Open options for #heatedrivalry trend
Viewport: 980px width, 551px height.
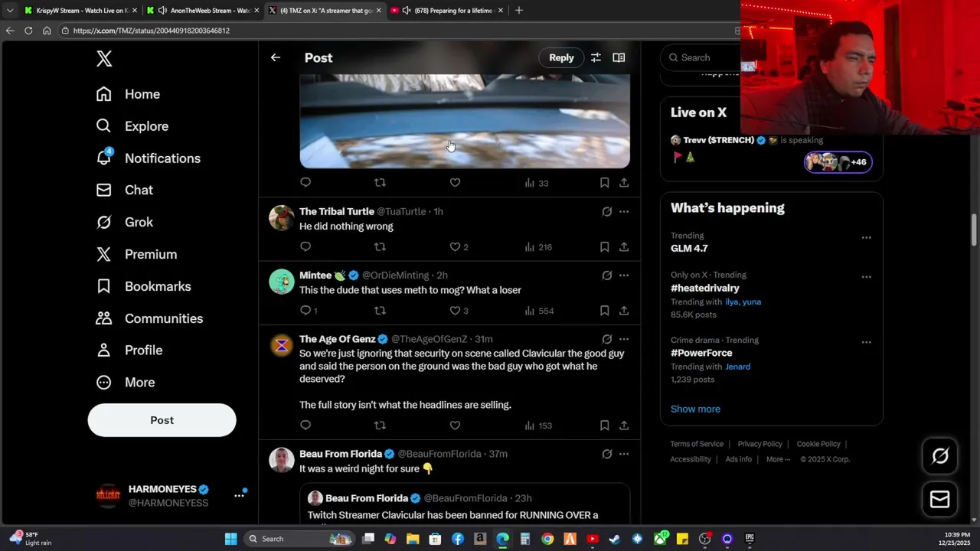[866, 277]
